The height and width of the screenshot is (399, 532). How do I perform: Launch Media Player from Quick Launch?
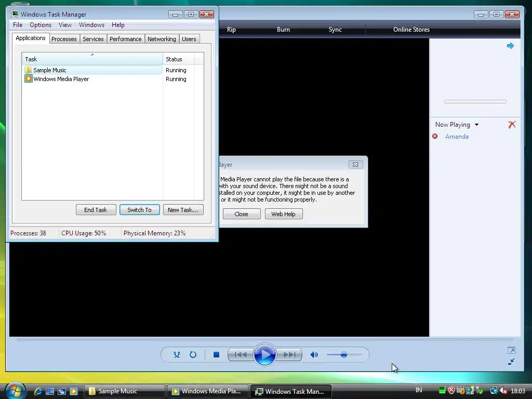74,391
